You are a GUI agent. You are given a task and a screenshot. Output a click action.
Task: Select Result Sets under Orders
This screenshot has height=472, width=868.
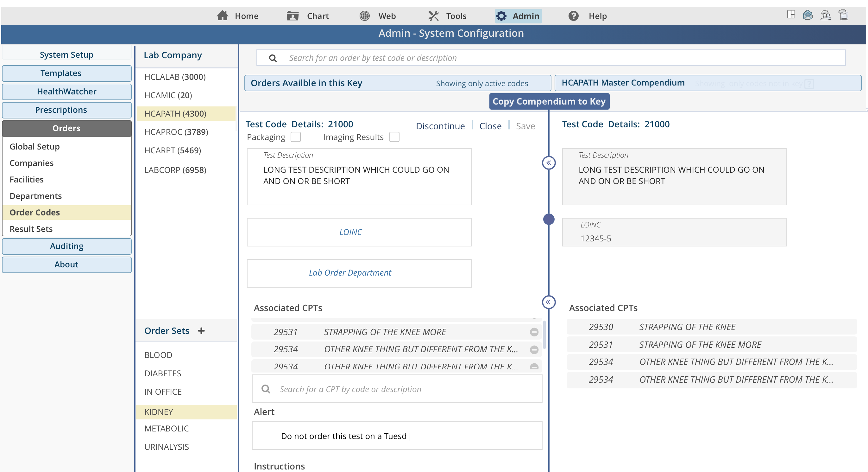(31, 229)
